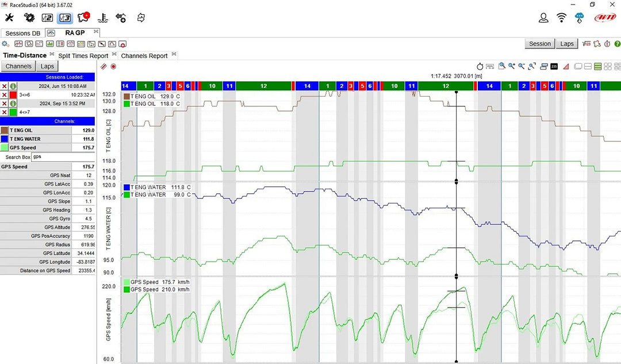The image size is (621, 364).
Task: Click the data exchange arrows icon
Action: point(141,17)
